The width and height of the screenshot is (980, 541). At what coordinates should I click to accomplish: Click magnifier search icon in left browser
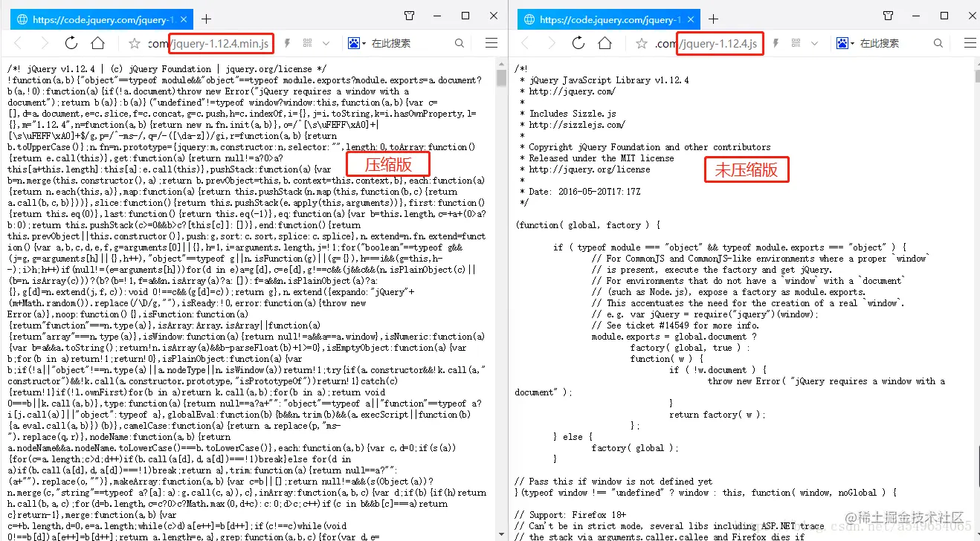[460, 44]
